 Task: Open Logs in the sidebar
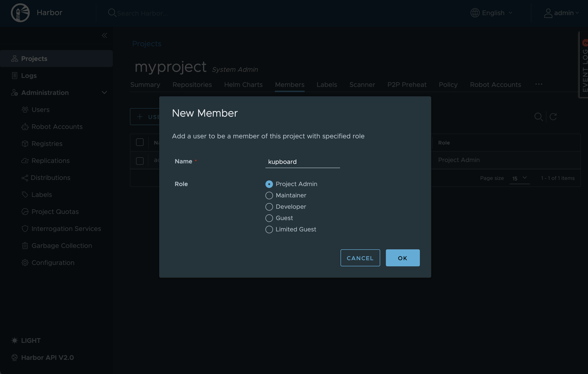29,76
